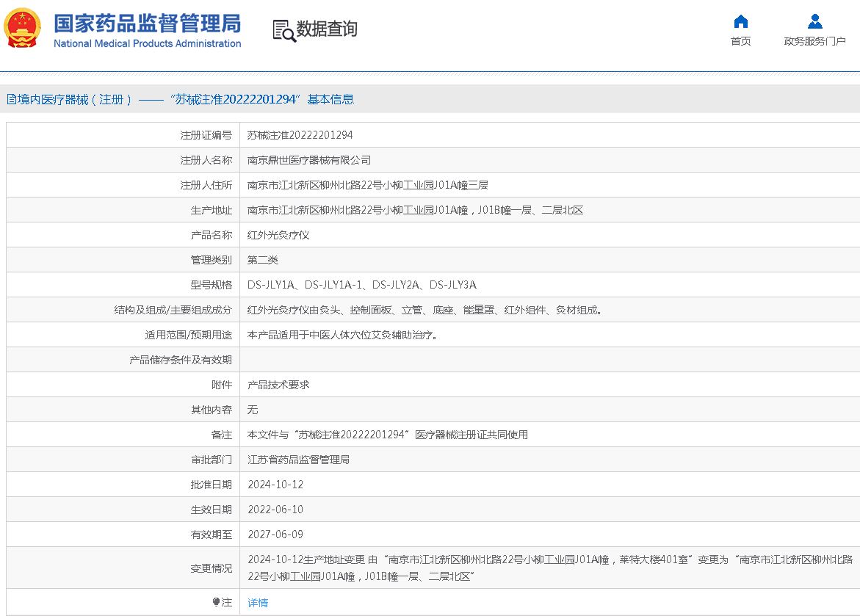Click the 首页 house icon
860x616 pixels.
coord(740,21)
